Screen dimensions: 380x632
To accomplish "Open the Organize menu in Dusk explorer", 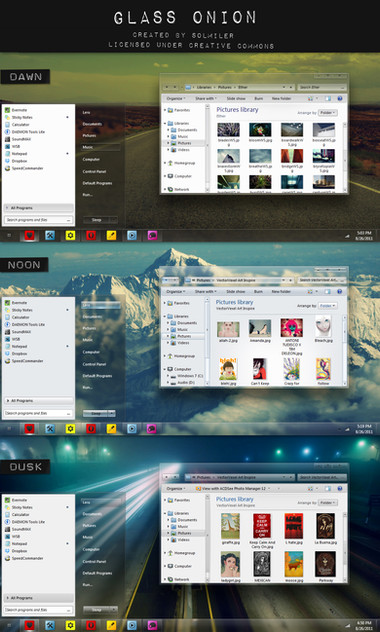I will coord(176,489).
